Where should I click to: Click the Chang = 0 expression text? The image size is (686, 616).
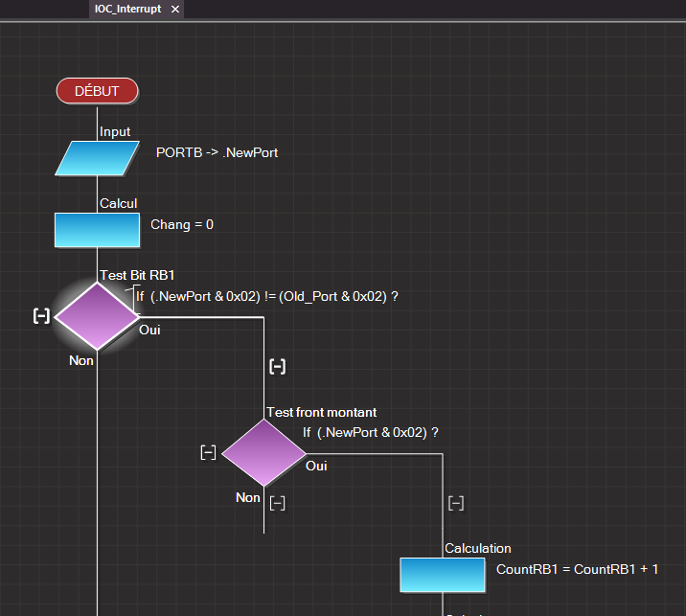click(182, 224)
